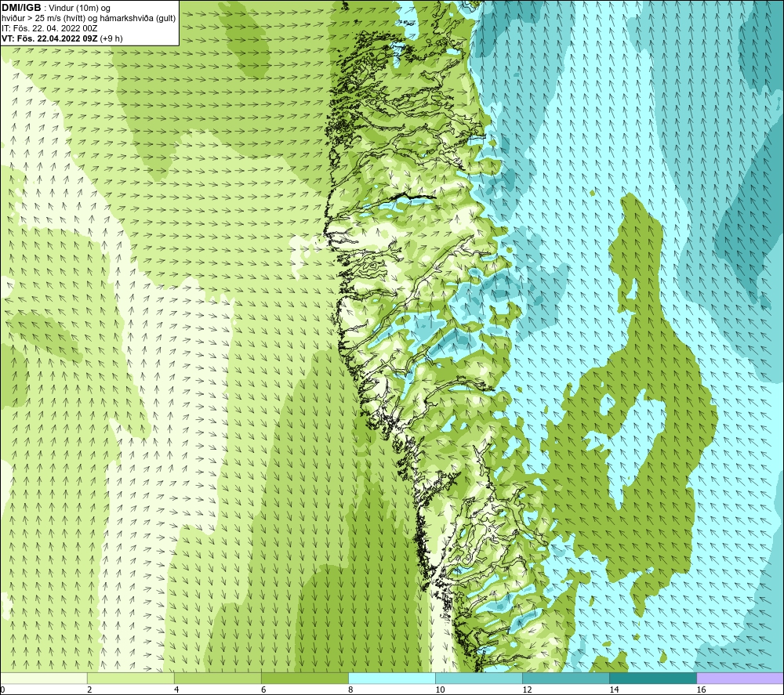Viewport: 784px width, 695px height.
Task: Click the 0–2 m/s palest legend swatch
Action: point(44,679)
